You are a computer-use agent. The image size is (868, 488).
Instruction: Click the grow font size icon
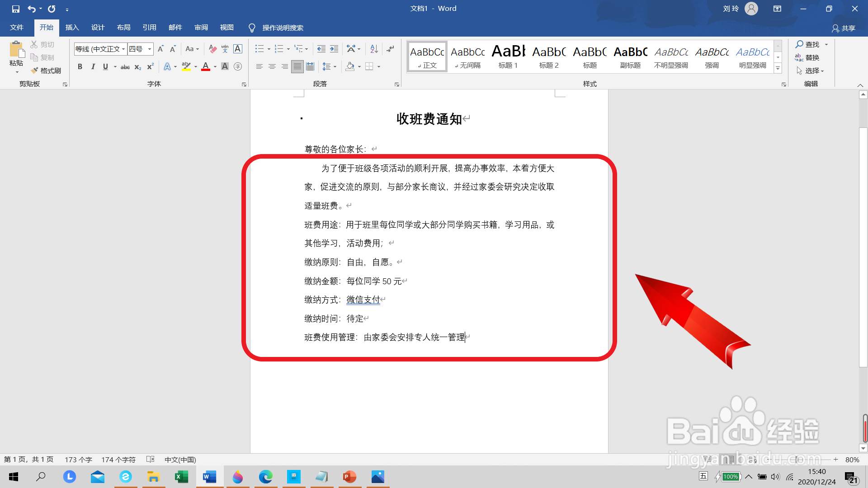(160, 49)
